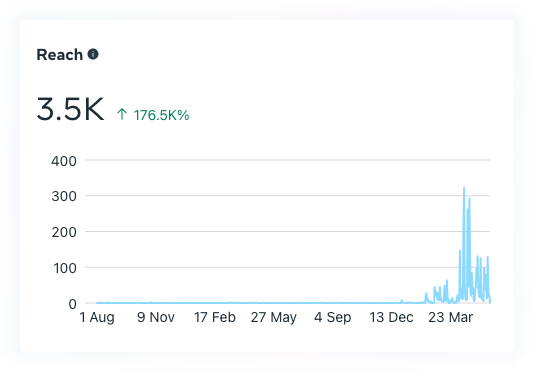Click the 100 y-axis label
The image size is (554, 392).
65,268
